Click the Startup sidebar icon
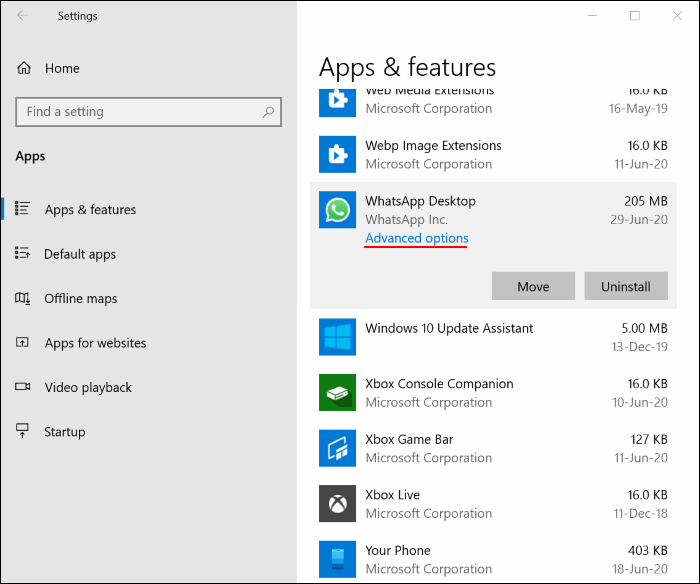Screen dimensions: 700x584 pos(22,431)
